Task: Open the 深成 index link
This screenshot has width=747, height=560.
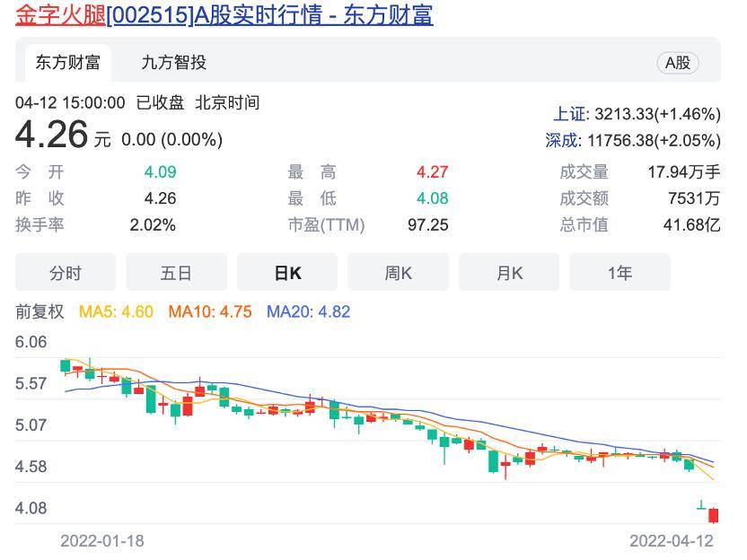Action: (562, 141)
